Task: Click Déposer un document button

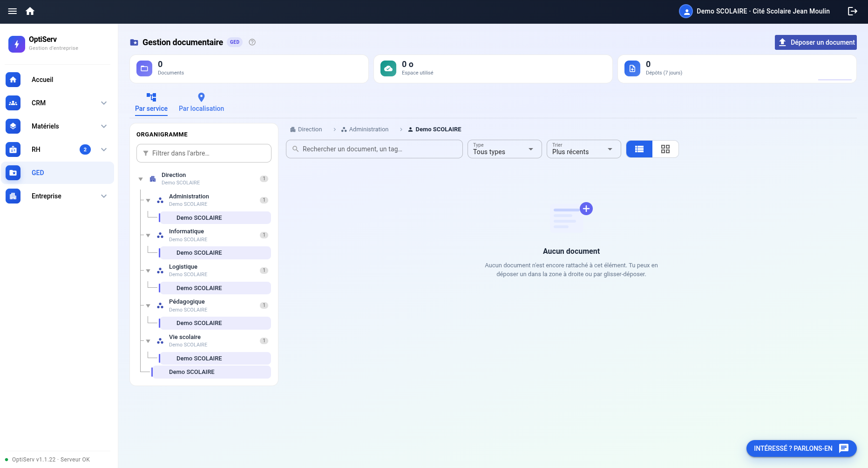Action: 816,42
